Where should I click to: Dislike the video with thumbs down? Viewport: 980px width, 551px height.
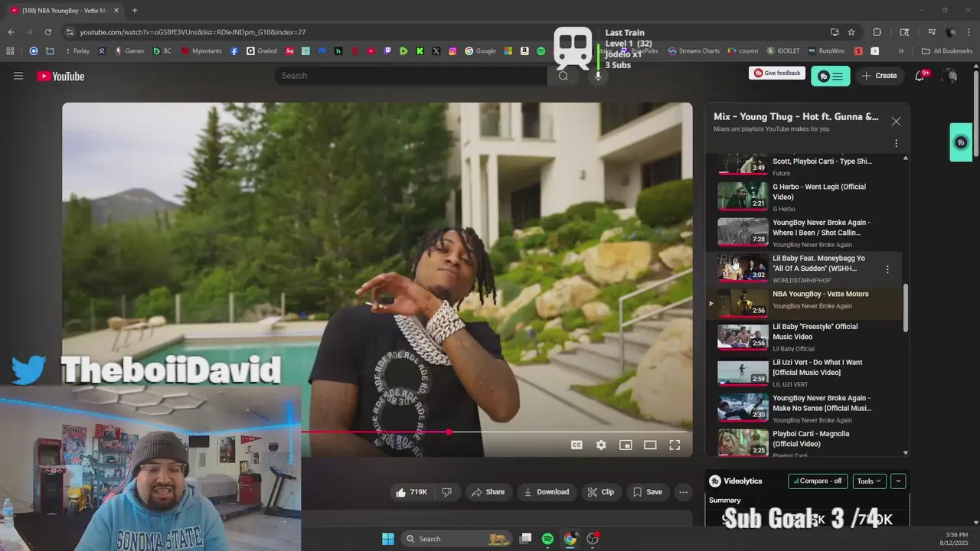[446, 492]
